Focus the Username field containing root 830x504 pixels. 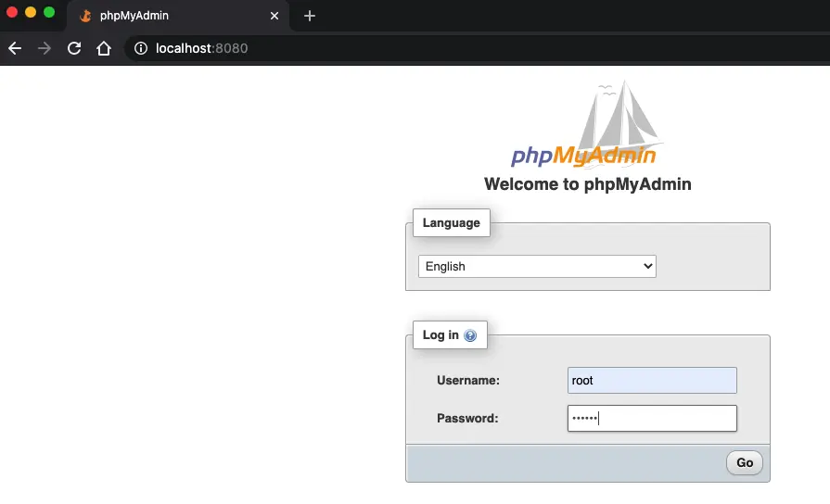(x=652, y=380)
